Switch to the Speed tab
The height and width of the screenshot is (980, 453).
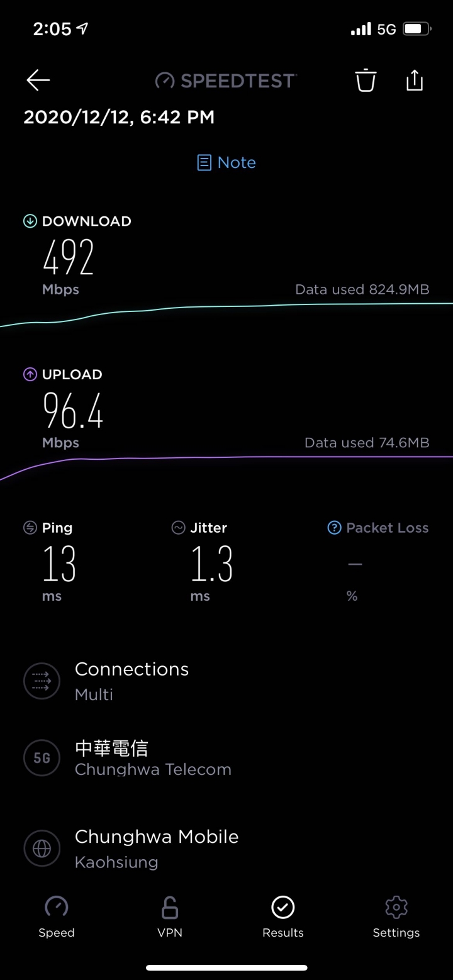57,916
